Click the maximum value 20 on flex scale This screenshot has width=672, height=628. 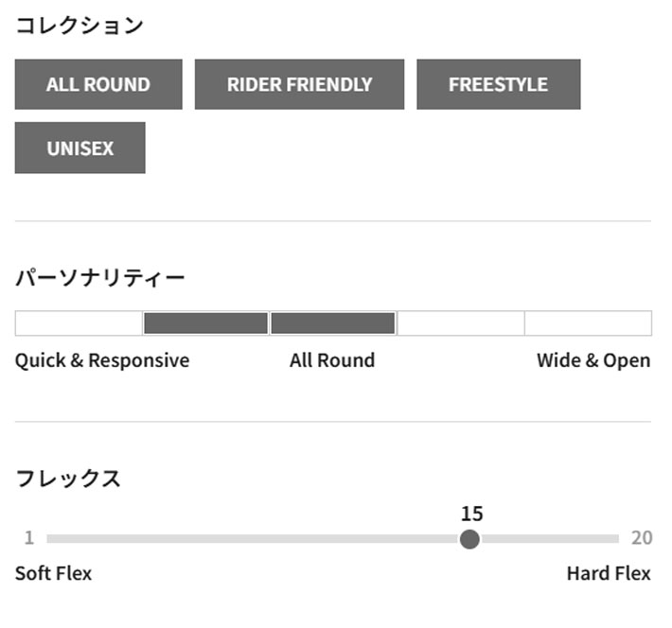coord(642,538)
